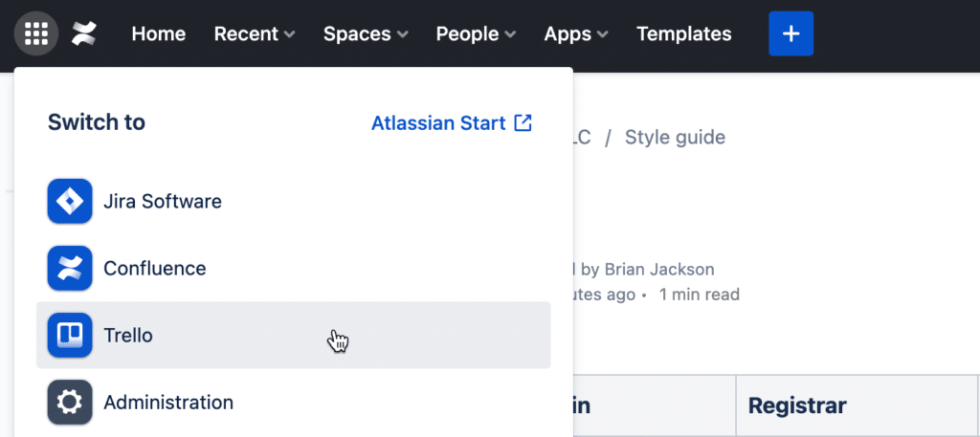980x437 pixels.
Task: Expand the Spaces dropdown
Action: point(366,33)
